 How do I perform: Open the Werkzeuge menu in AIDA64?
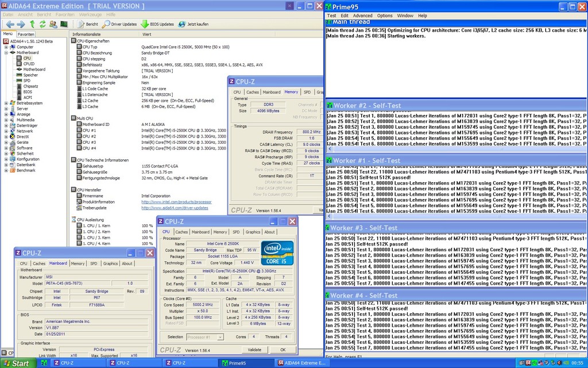click(x=90, y=14)
